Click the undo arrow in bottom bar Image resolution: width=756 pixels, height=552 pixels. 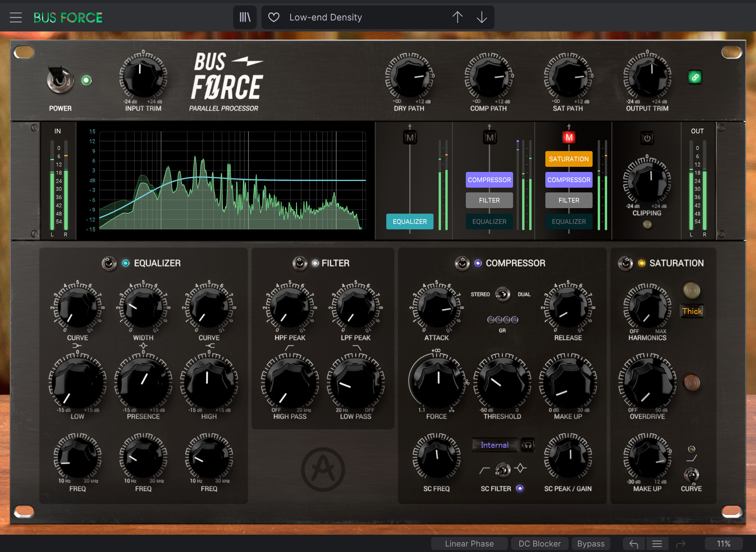634,544
